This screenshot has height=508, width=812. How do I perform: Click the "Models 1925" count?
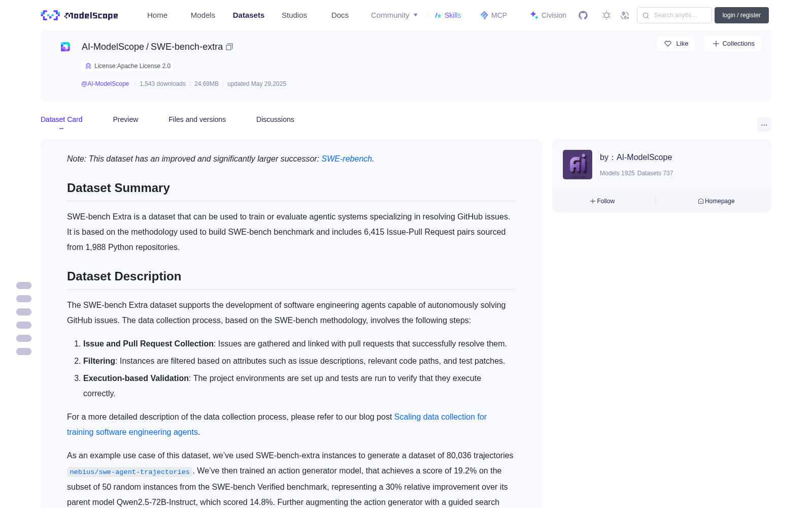click(617, 173)
